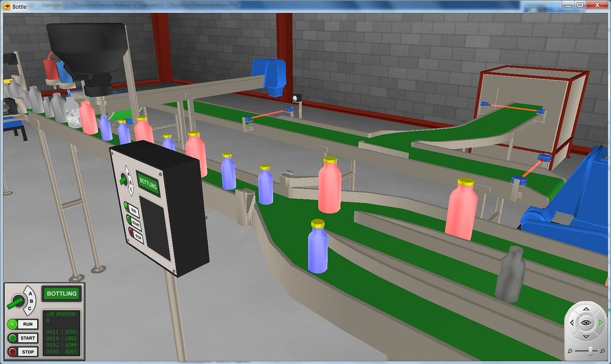611x364 pixels.
Task: Turn the selector switch on the 3D control box
Action: coord(123,179)
